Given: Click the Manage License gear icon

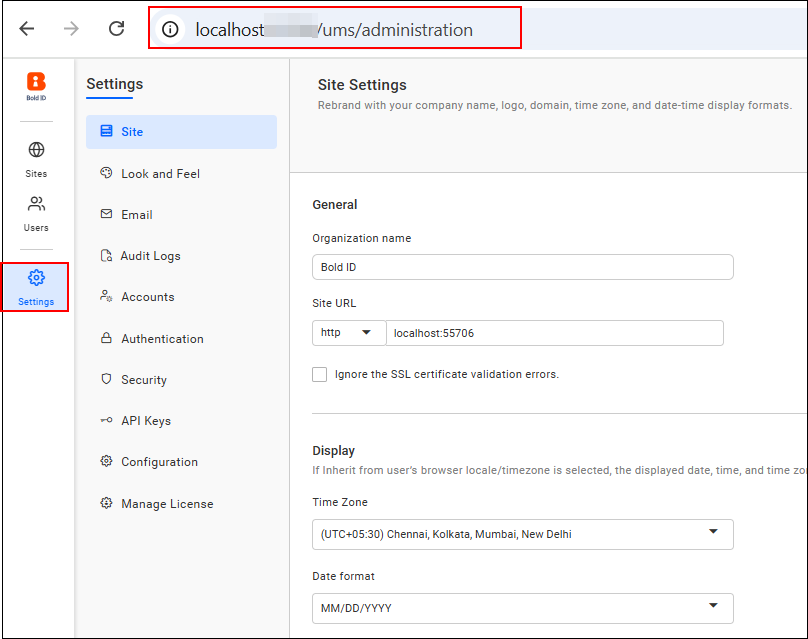Looking at the screenshot, I should (x=106, y=503).
